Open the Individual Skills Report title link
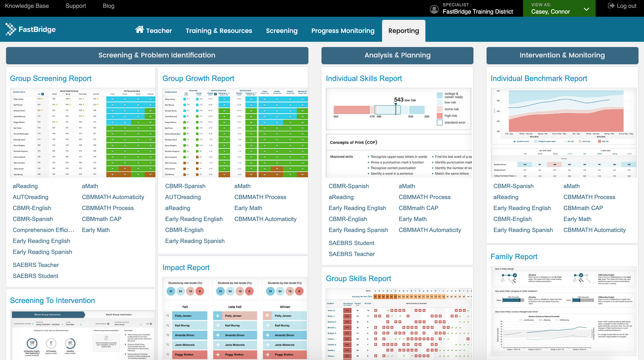Screen dimensions: 644x360 coord(364,78)
